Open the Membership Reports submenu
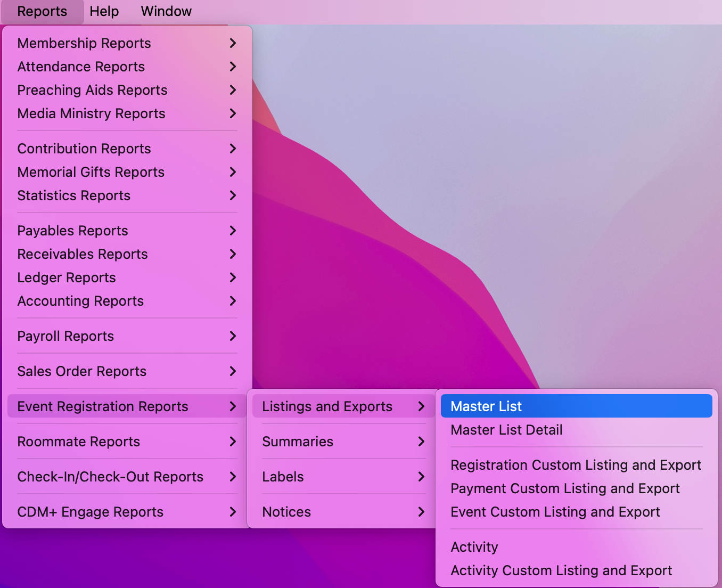 pos(84,43)
